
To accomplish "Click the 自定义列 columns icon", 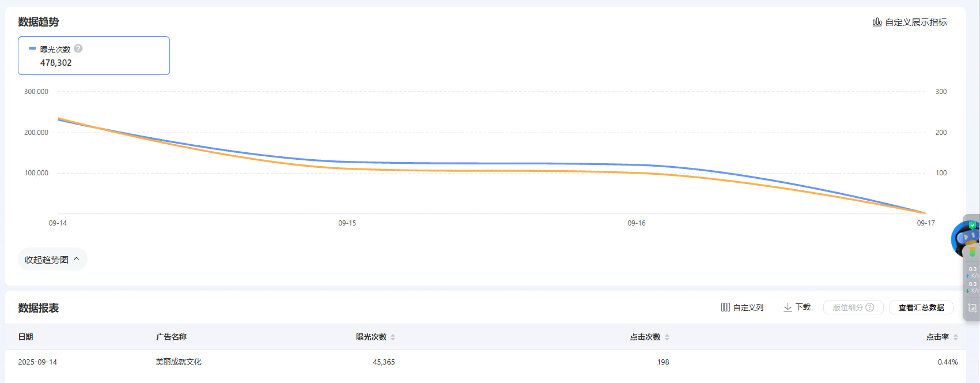I will coord(725,307).
